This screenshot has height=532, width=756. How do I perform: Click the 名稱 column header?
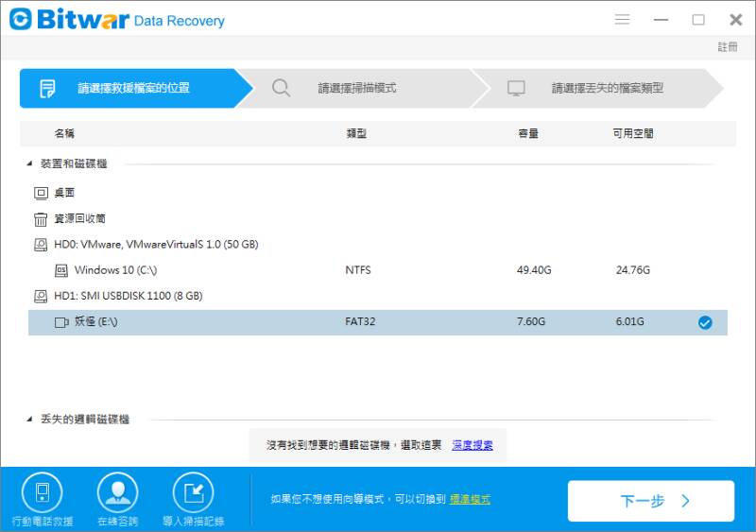point(64,133)
